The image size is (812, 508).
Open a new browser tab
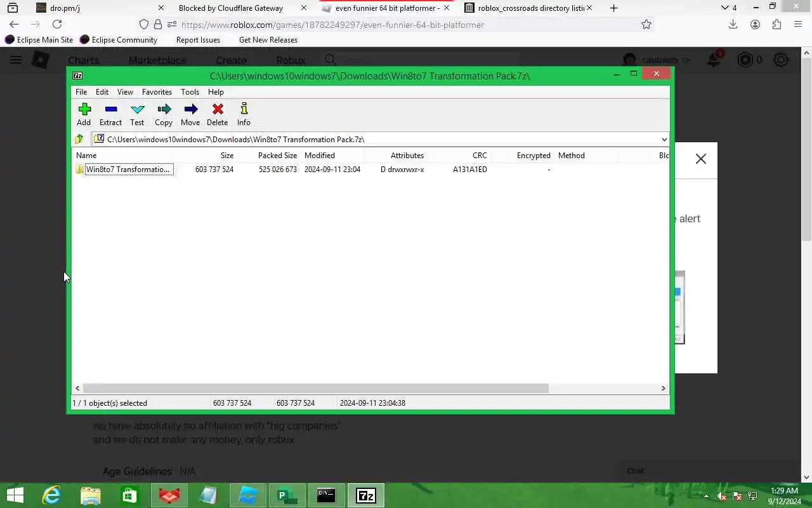[x=613, y=8]
